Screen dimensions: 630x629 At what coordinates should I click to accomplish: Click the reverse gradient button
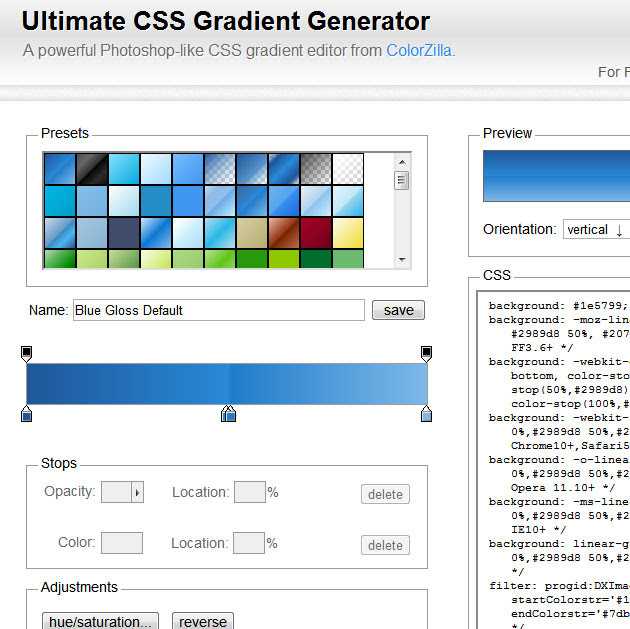(x=203, y=621)
